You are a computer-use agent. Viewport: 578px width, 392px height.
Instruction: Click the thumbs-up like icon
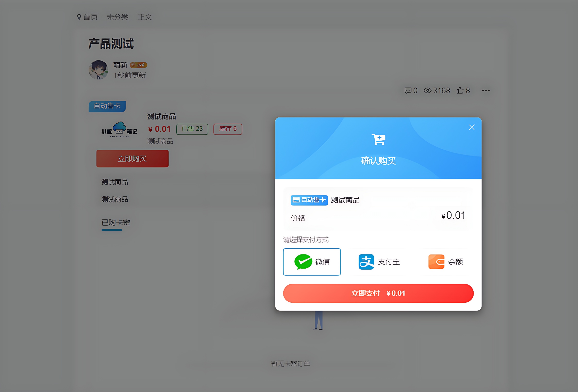[460, 90]
